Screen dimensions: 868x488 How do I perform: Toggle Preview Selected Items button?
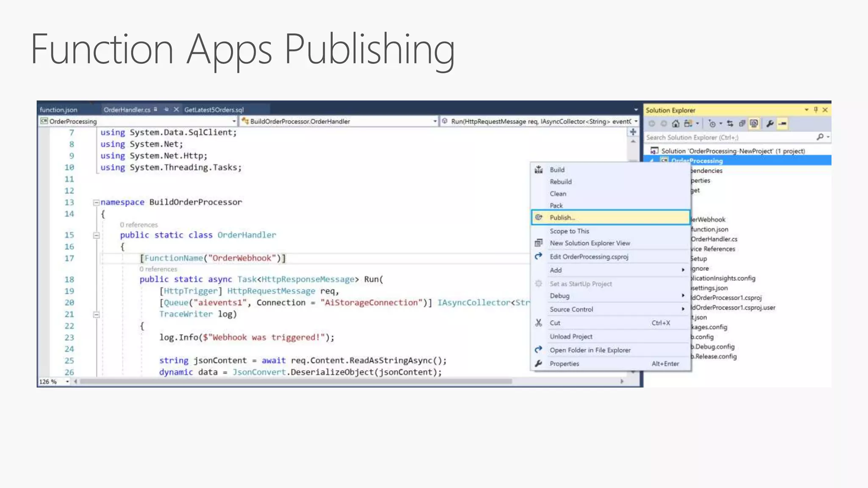pyautogui.click(x=782, y=124)
